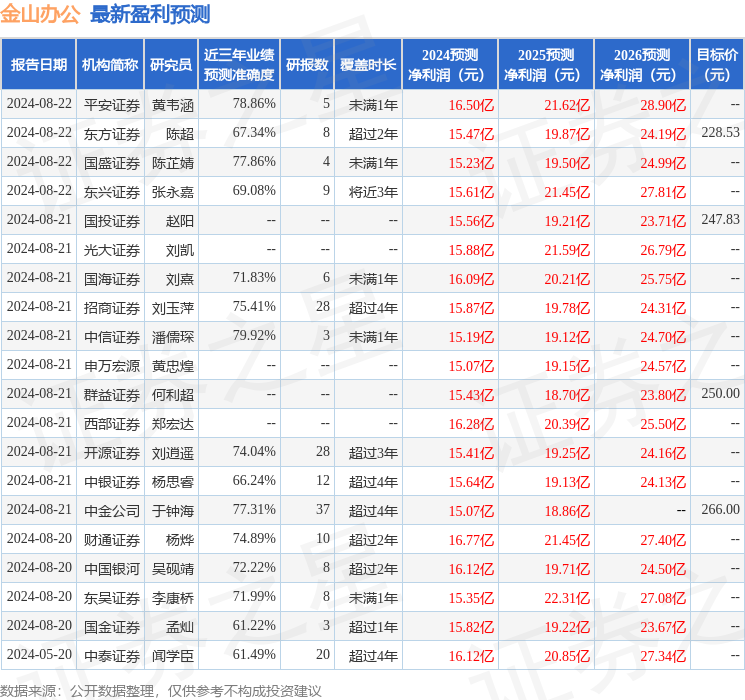Click 中泰证券 institution cell
745x700 pixels.
pyautogui.click(x=112, y=656)
